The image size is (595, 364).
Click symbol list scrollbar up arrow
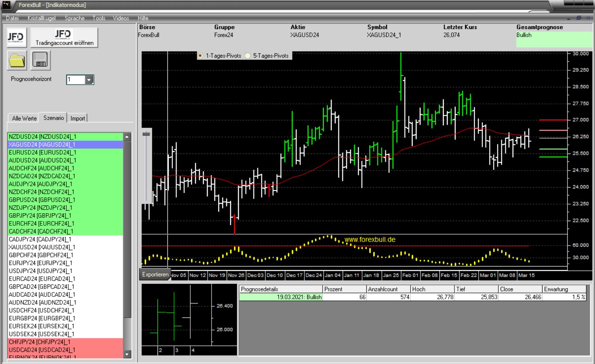(127, 137)
